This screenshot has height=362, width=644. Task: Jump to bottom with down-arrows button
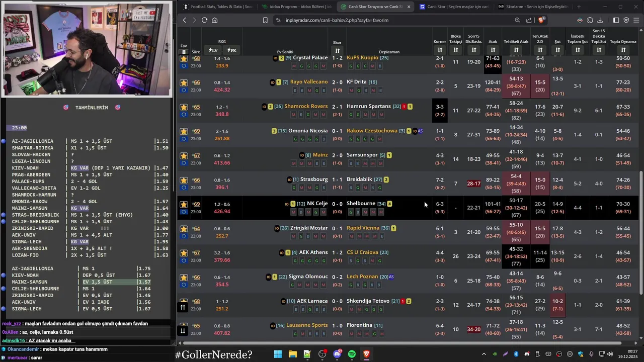pos(183,330)
